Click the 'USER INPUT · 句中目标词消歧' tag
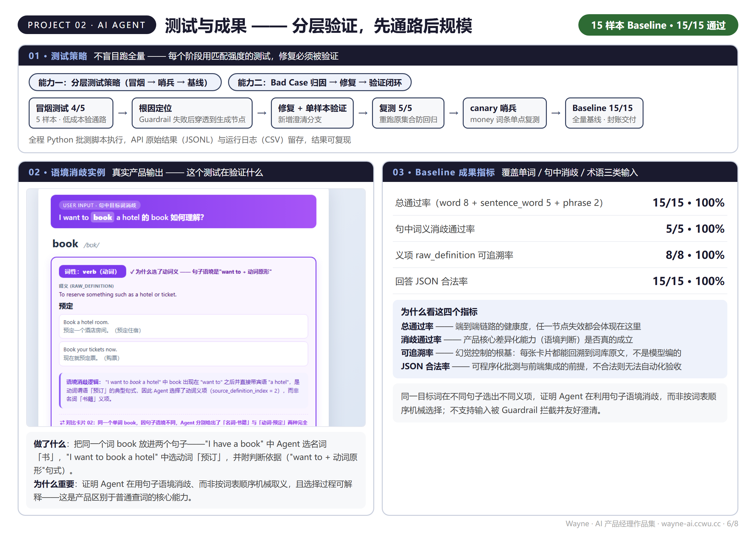This screenshot has height=536, width=756. click(x=100, y=205)
